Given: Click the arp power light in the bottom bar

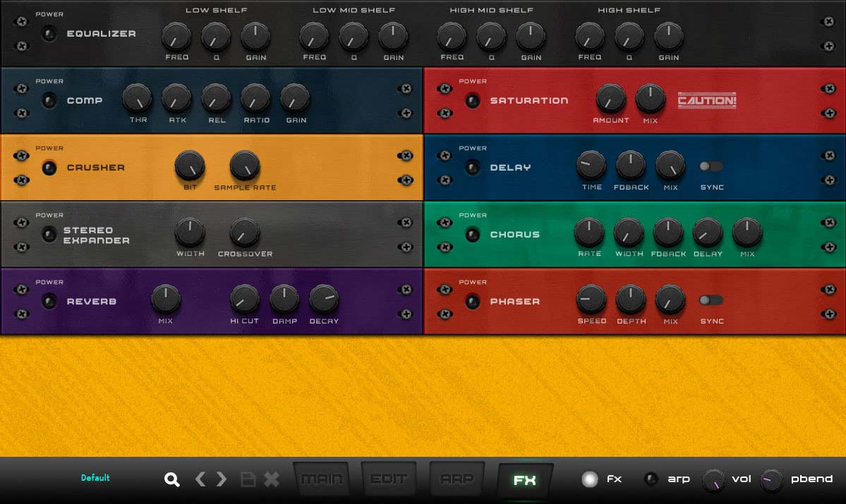Looking at the screenshot, I should (651, 479).
